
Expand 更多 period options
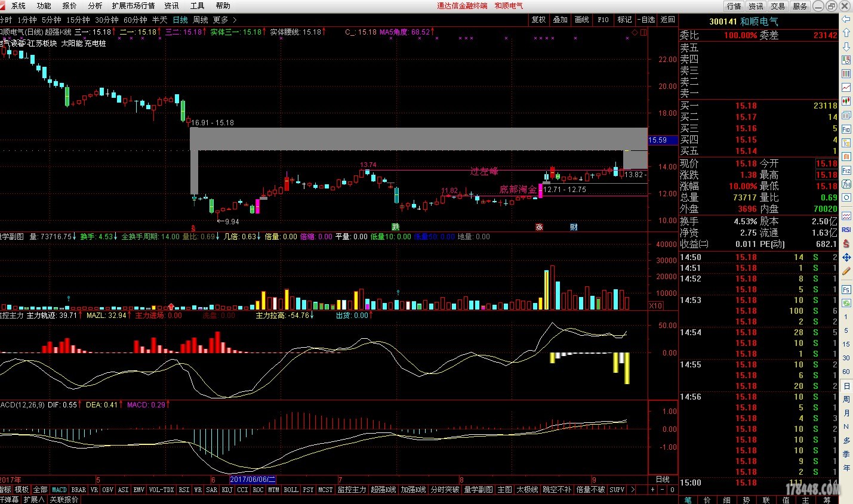tap(220, 20)
